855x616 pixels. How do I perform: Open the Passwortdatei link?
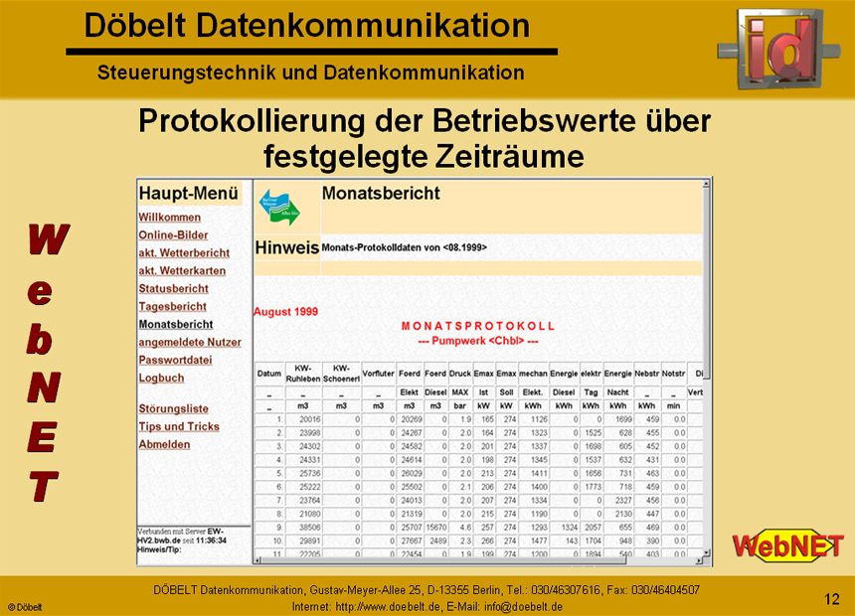pyautogui.click(x=175, y=360)
